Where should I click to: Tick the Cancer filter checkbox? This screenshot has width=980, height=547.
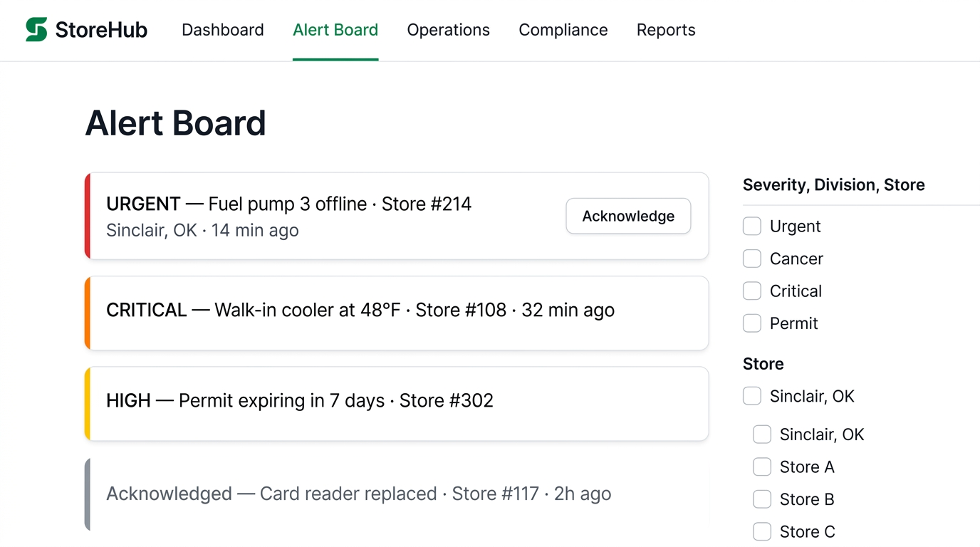click(752, 259)
